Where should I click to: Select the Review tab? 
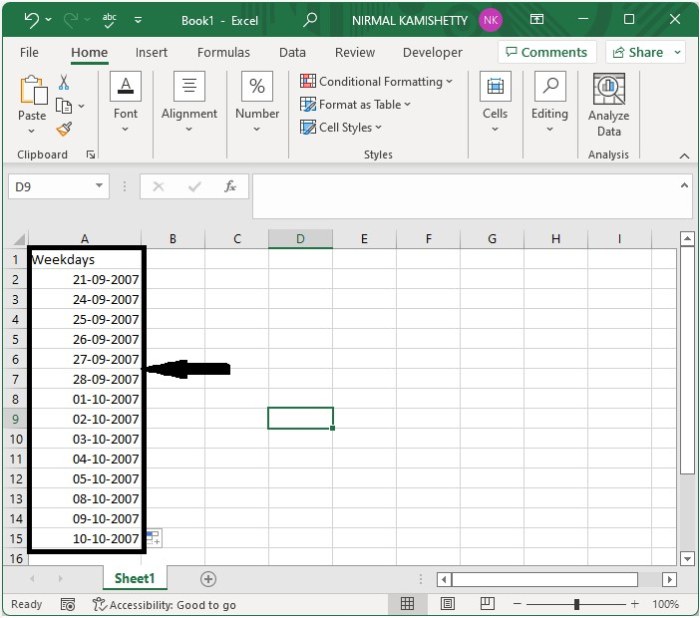(355, 52)
